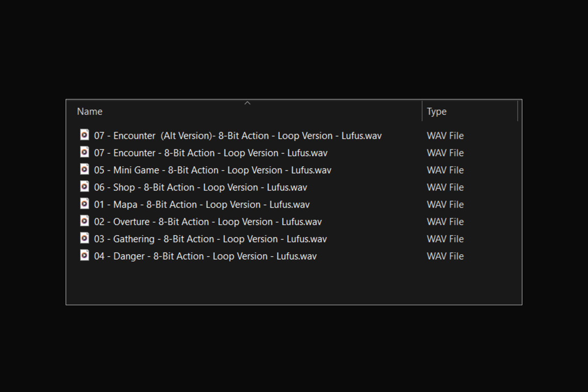Select the 03 Gathering file icon

85,238
